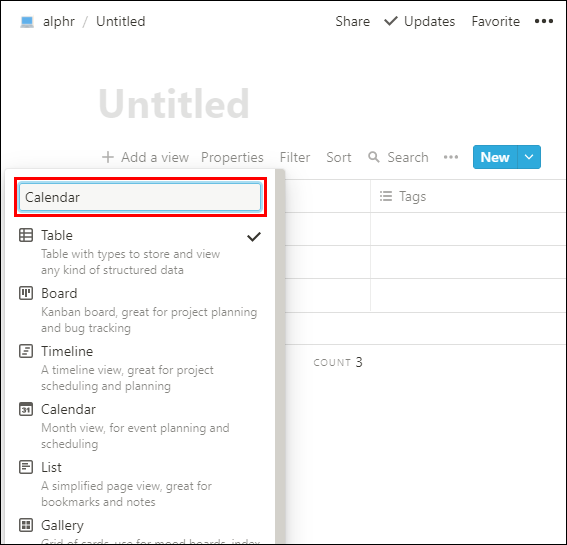
Task: Click the blue New button
Action: point(495,157)
